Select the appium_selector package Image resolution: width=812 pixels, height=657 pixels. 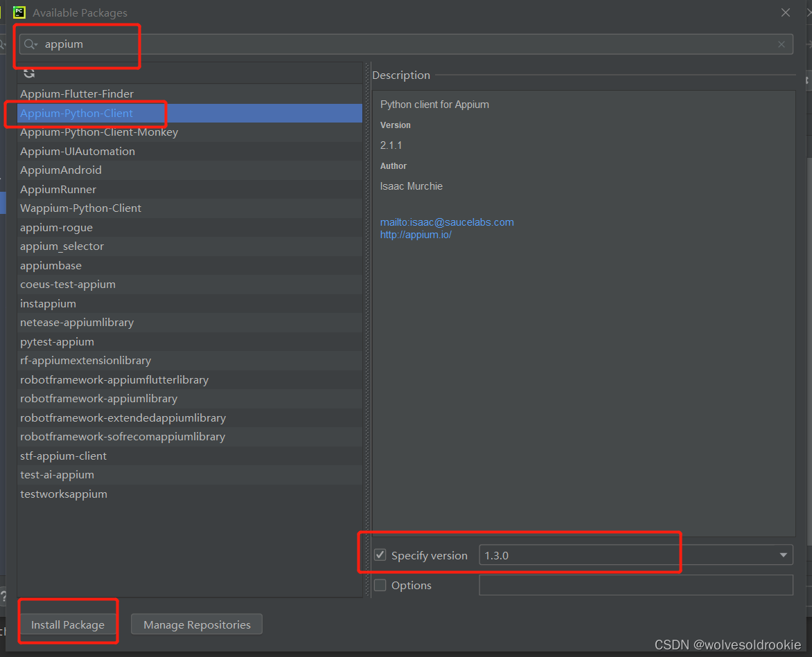click(x=190, y=246)
